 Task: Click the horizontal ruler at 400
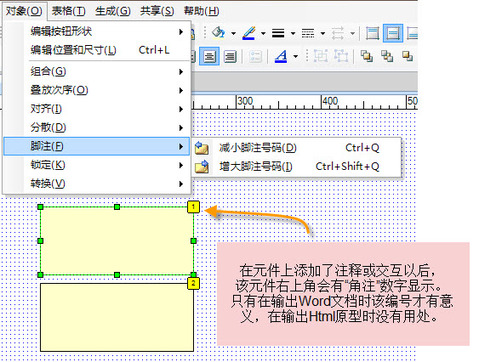[x=330, y=101]
